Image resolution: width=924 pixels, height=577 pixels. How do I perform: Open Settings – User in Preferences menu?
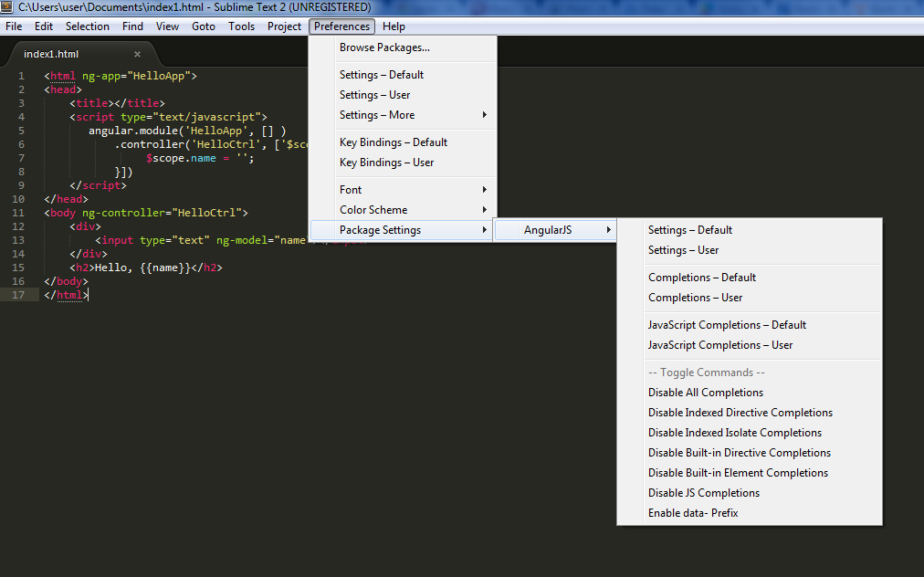coord(403,95)
